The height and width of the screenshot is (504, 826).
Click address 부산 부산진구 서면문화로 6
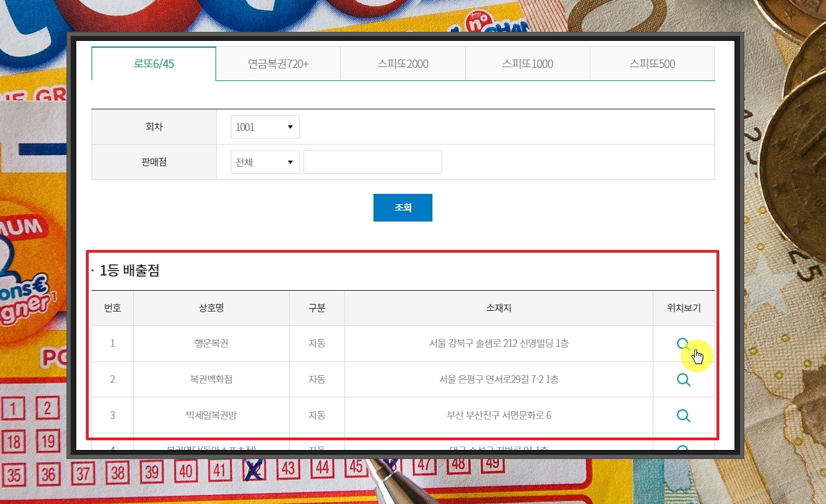499,415
